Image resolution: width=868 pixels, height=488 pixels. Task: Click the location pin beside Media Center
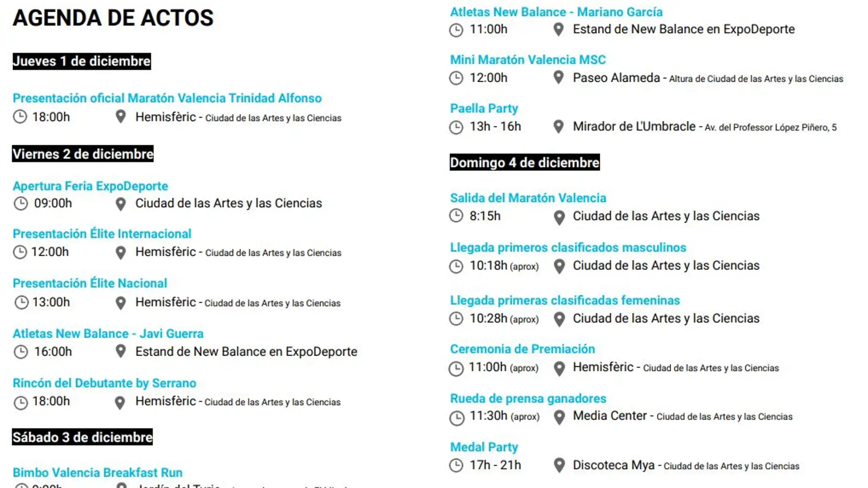tap(559, 417)
